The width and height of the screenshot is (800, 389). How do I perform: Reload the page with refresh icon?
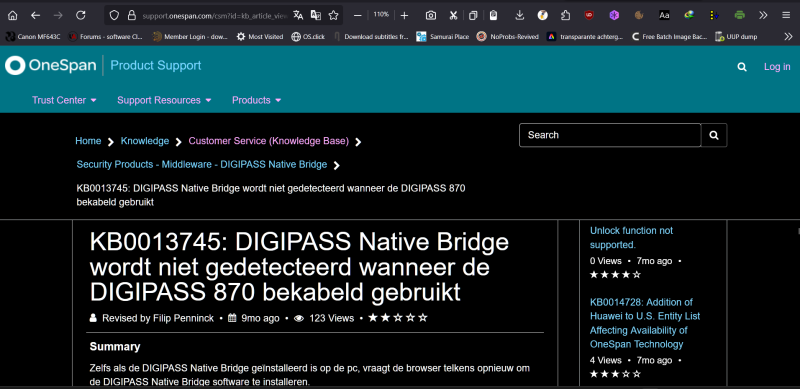click(x=81, y=15)
